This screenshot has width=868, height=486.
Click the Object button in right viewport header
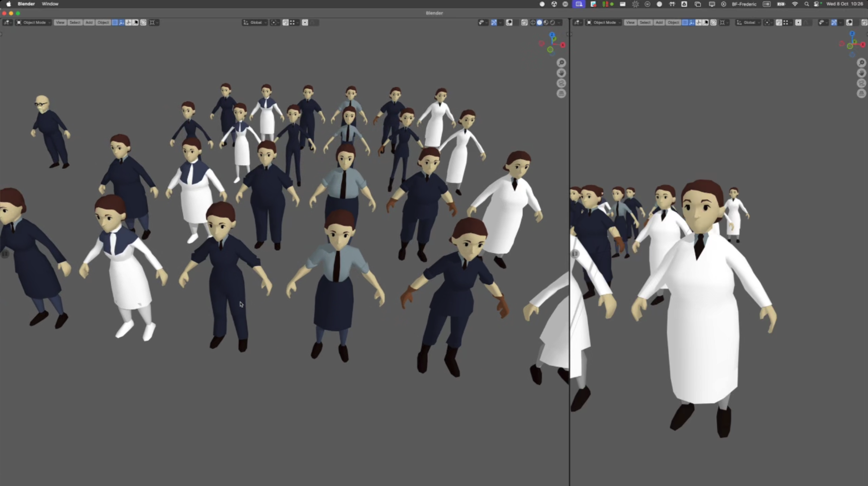(673, 23)
